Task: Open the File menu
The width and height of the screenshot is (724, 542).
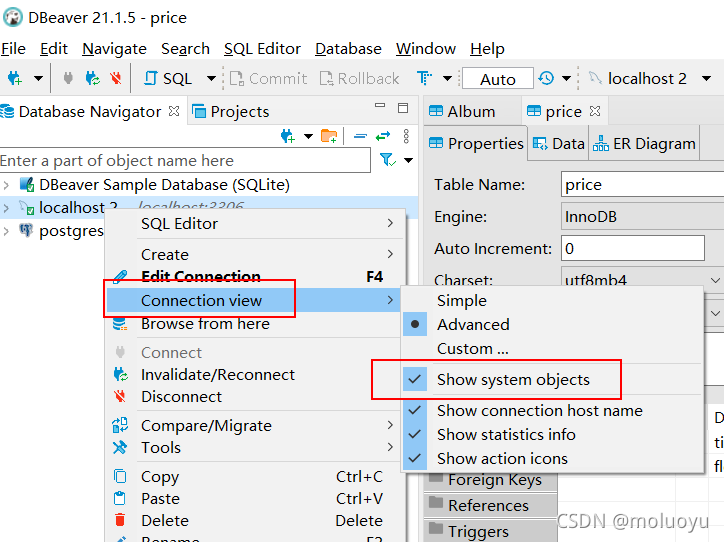Action: click(13, 48)
